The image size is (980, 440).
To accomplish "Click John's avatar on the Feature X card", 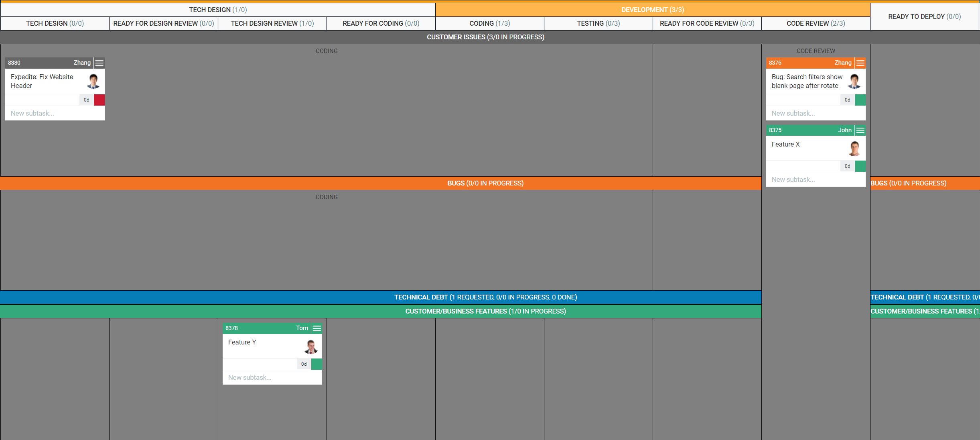I will (854, 149).
